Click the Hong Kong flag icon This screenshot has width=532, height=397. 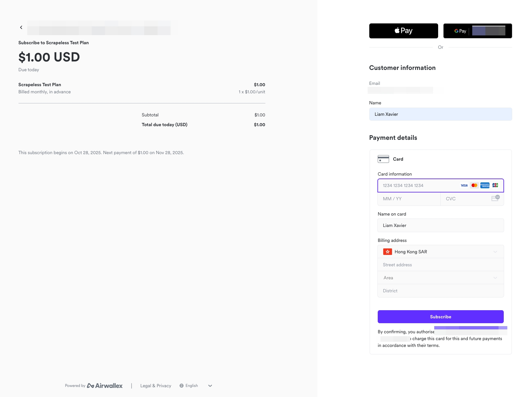point(387,251)
